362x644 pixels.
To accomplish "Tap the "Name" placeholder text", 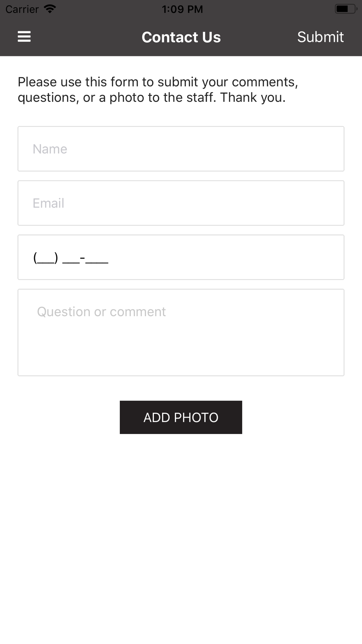I will [x=50, y=149].
